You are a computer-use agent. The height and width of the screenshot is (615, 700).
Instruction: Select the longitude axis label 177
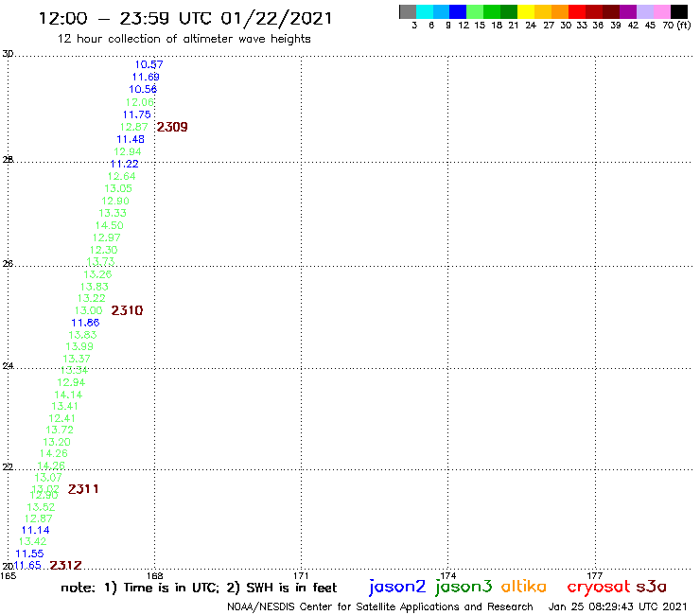click(x=595, y=576)
